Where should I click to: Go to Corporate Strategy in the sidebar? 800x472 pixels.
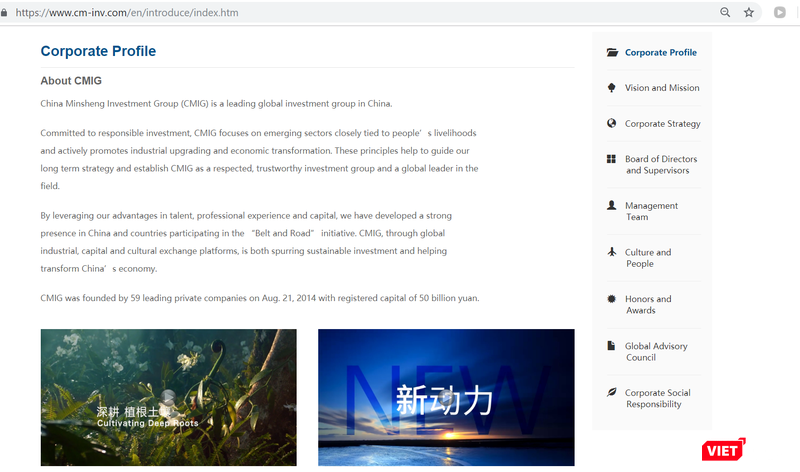pos(662,124)
